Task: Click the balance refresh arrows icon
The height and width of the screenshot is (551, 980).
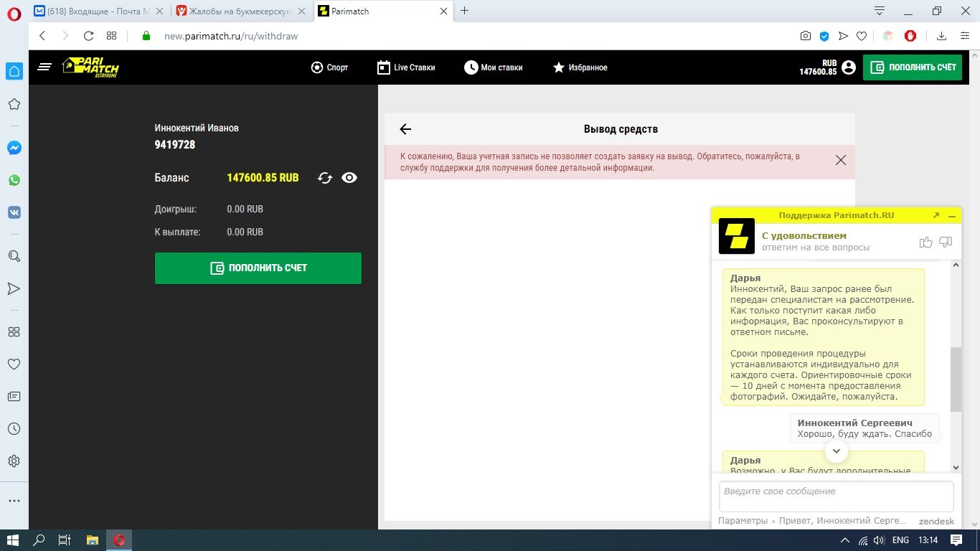Action: click(x=325, y=178)
